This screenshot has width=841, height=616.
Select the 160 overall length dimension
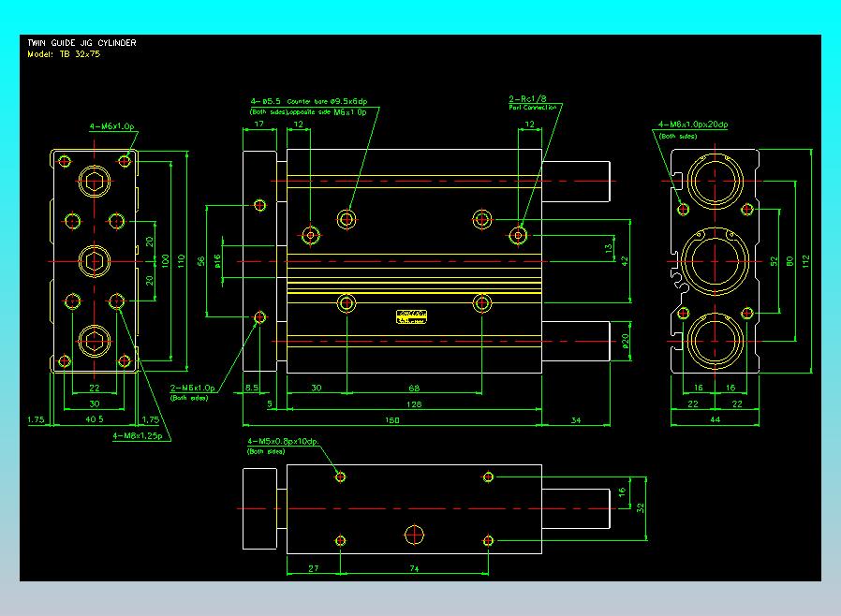[x=392, y=421]
